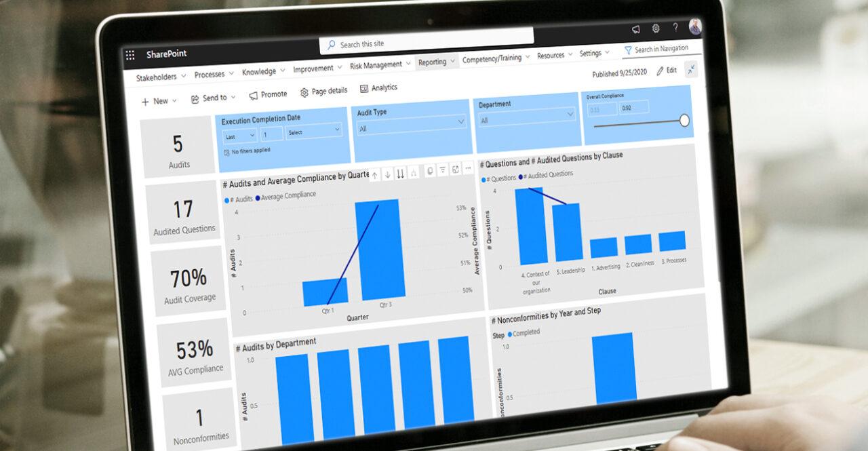Switch to the Reporting tab

click(434, 61)
